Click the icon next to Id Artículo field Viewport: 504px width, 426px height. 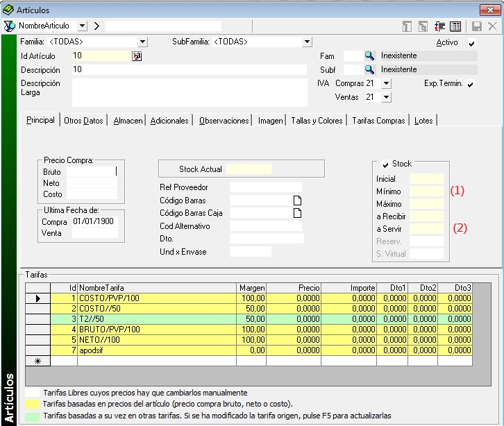coord(137,56)
